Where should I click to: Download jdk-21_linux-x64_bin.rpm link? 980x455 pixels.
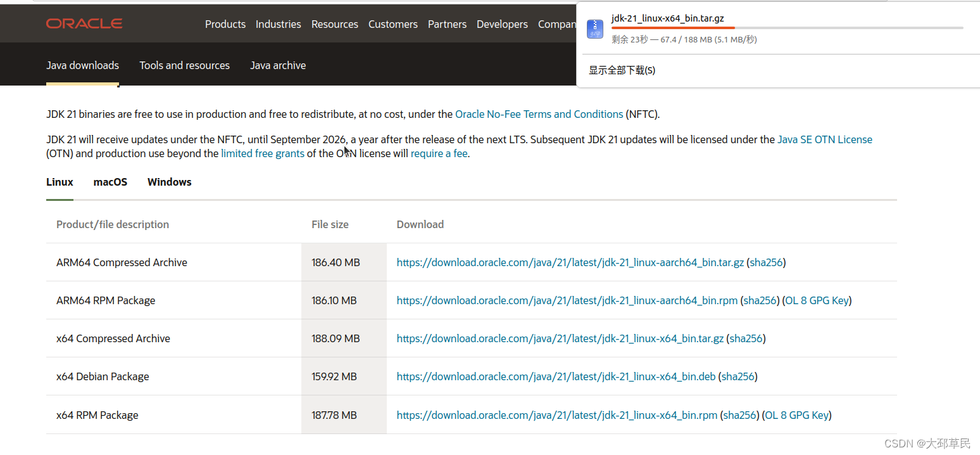[557, 415]
